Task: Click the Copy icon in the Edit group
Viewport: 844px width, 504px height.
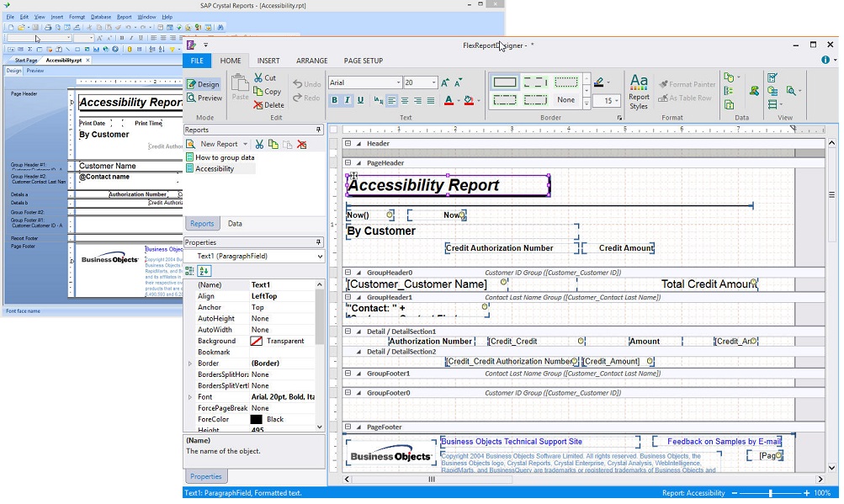Action: pyautogui.click(x=258, y=92)
